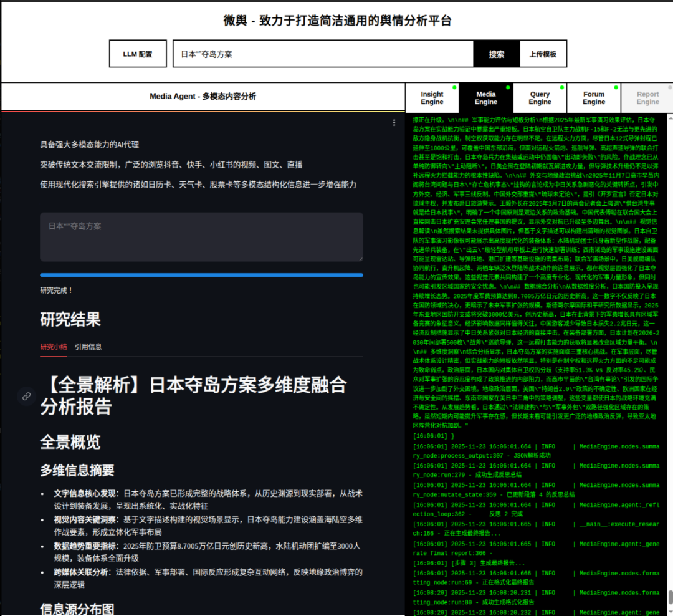Image resolution: width=673 pixels, height=616 pixels.
Task: Switch to the Forum Engine tab
Action: click(594, 98)
